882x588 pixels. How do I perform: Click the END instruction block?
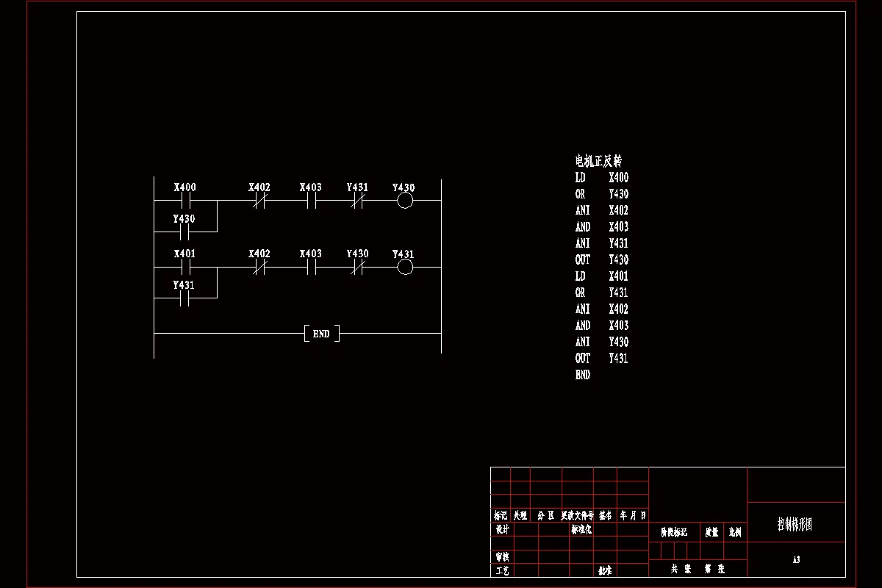pyautogui.click(x=320, y=332)
